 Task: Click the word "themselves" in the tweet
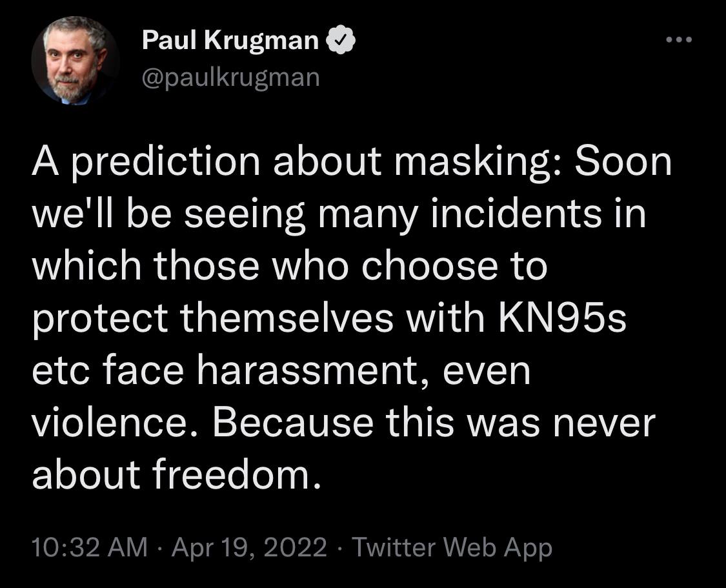[287, 318]
